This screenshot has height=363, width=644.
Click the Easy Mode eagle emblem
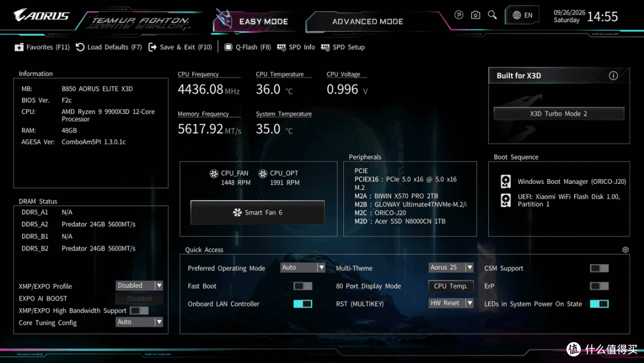(224, 19)
